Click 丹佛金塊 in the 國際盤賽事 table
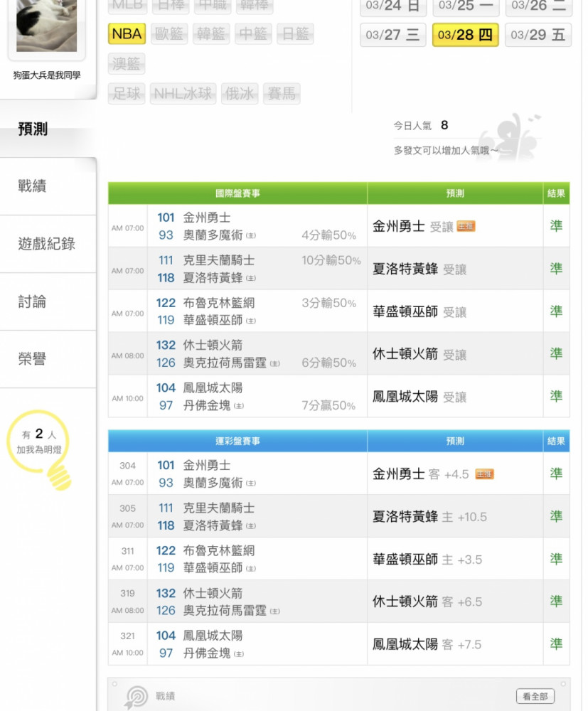 (207, 405)
